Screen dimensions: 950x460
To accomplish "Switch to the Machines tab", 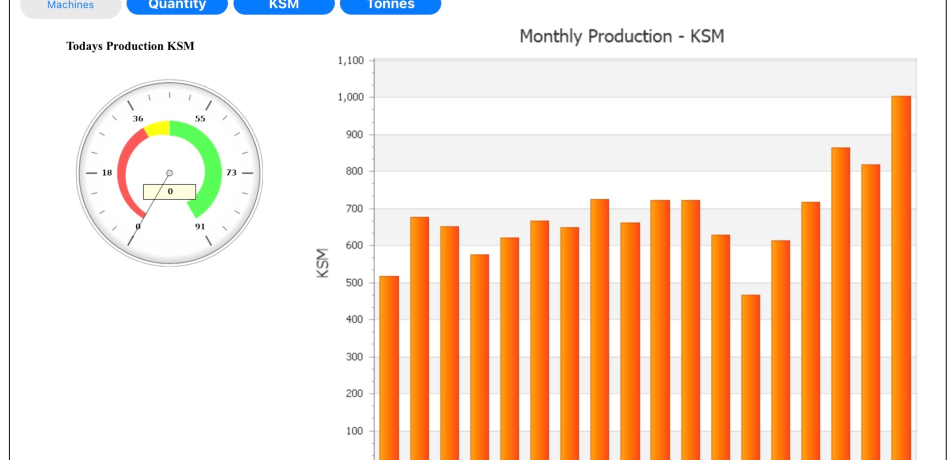I will (70, 7).
